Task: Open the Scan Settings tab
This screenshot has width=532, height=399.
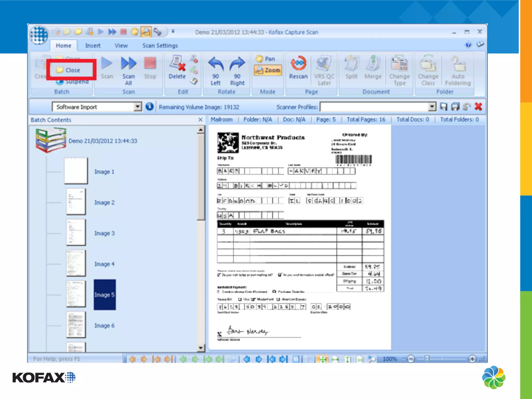Action: click(x=160, y=46)
